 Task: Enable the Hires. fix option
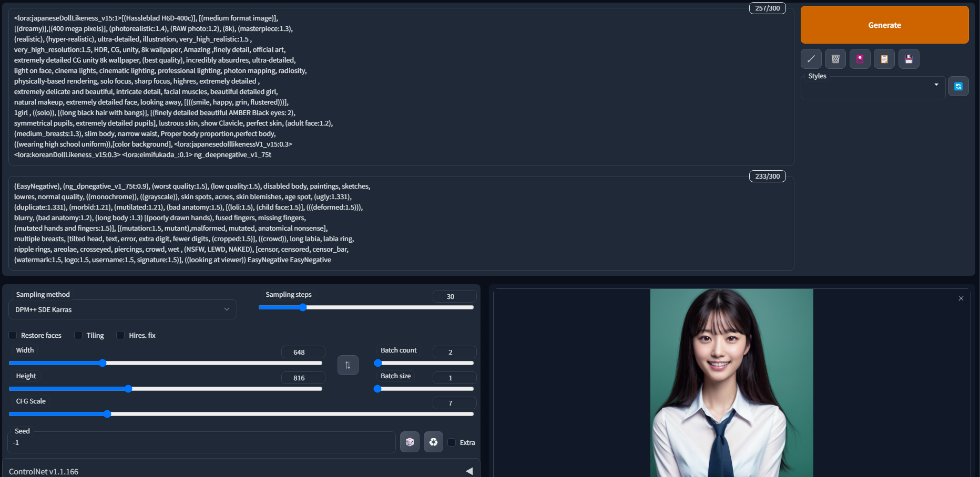tap(120, 335)
